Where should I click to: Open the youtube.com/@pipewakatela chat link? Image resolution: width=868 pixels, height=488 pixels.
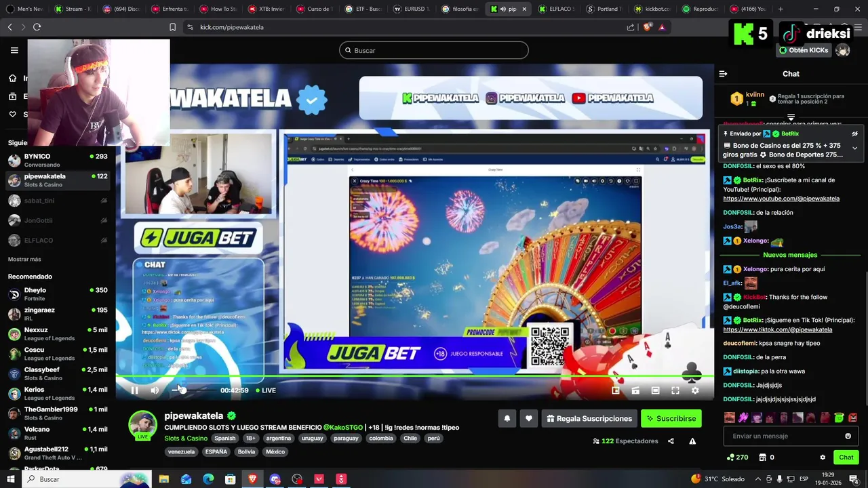tap(781, 199)
